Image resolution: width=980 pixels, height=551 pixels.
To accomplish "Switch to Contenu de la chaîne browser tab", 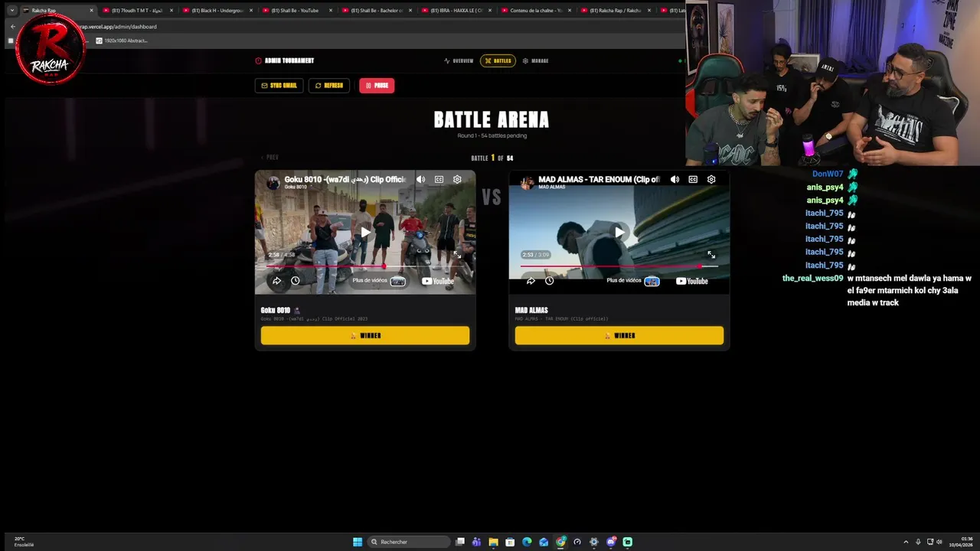I will (535, 11).
